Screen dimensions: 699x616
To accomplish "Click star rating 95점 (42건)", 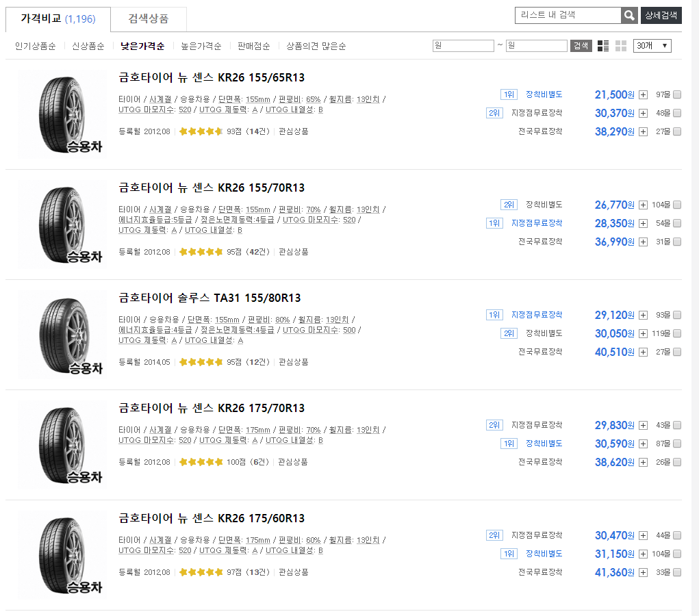I will (x=225, y=252).
